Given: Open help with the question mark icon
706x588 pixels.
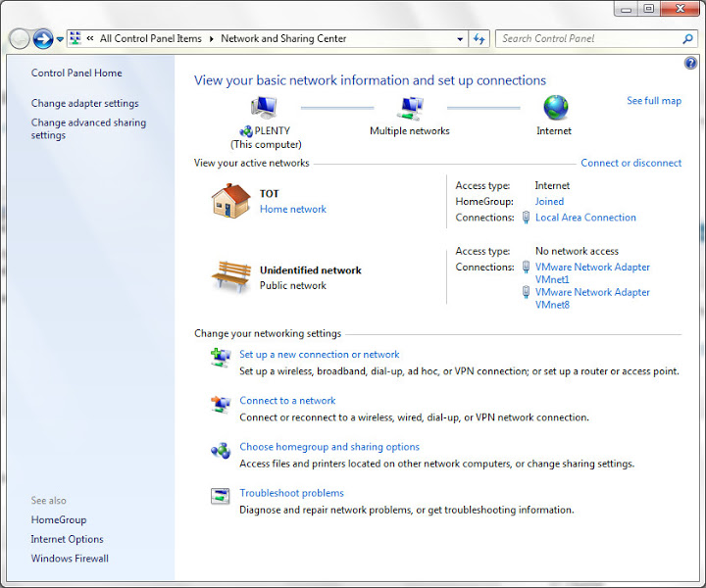Looking at the screenshot, I should [690, 63].
